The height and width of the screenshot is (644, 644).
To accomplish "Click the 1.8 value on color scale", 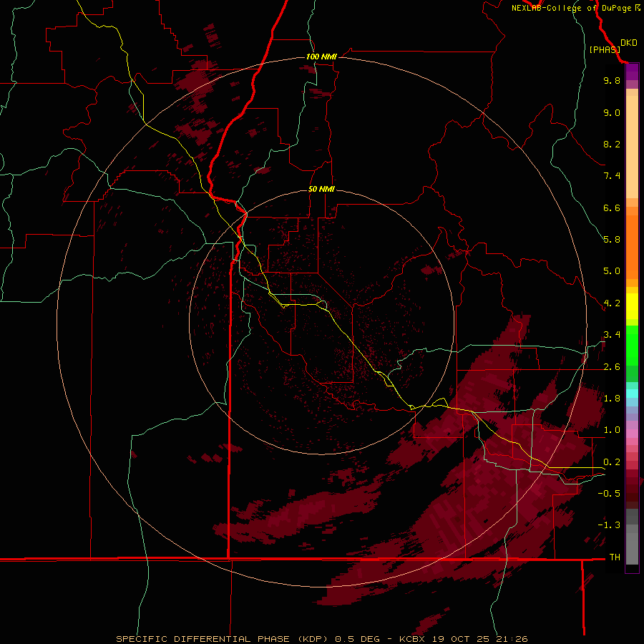I will (612, 399).
